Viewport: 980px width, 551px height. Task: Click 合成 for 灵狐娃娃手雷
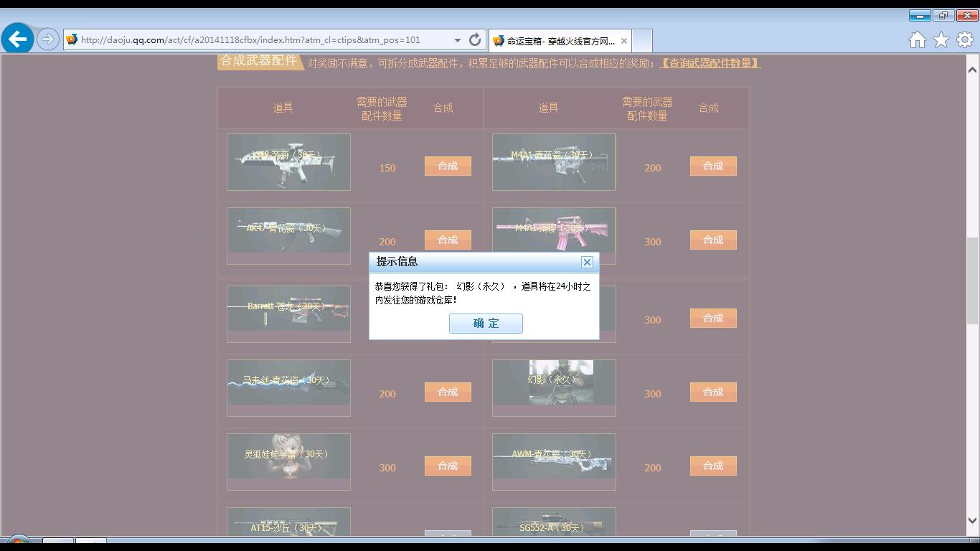pos(448,466)
